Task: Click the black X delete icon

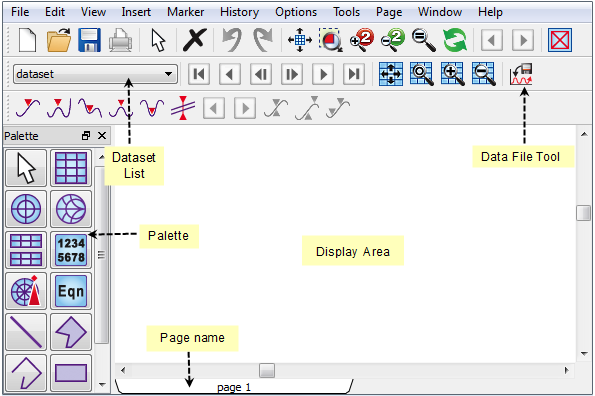Action: tap(195, 40)
